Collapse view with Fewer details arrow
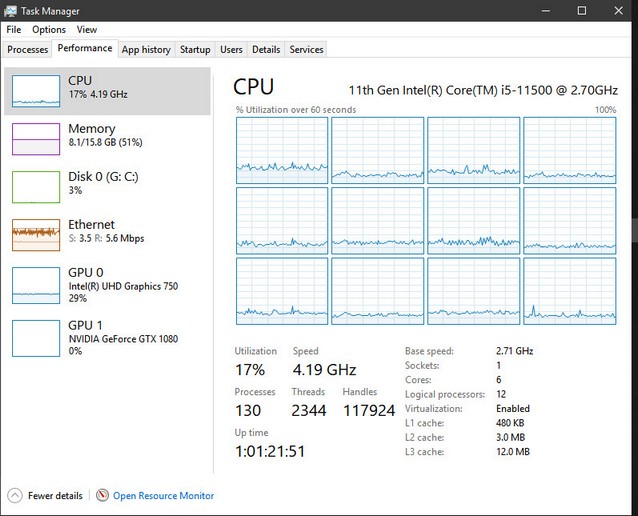Screen dimensions: 638x516 point(14,495)
